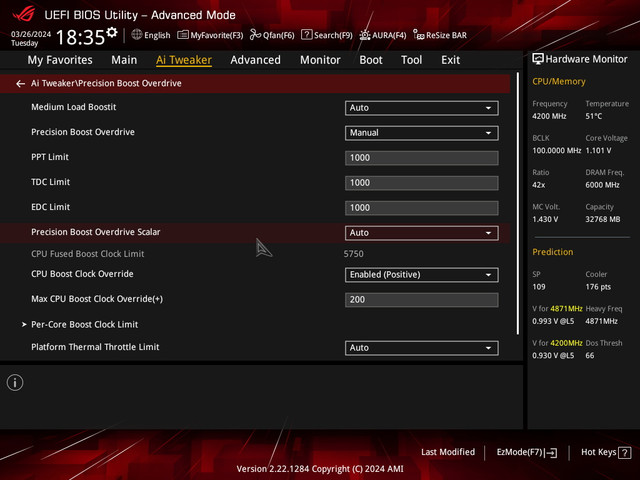640x480 pixels.
Task: Click the PPT Limit input field
Action: 422,158
